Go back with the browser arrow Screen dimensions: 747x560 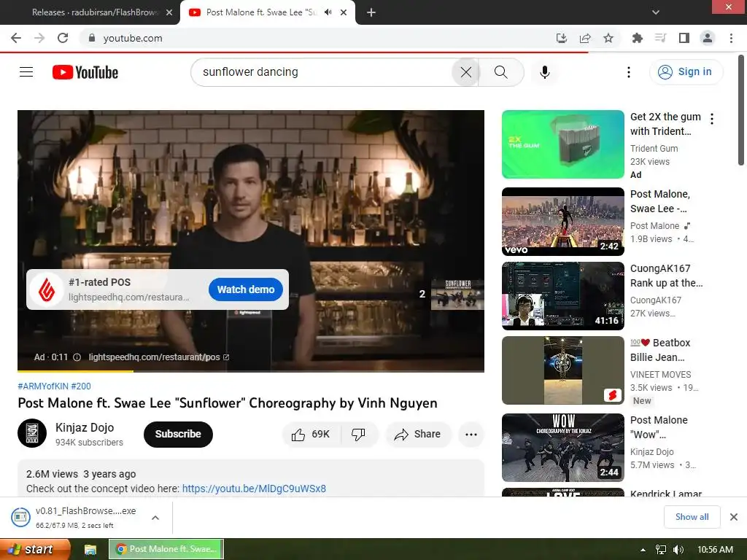tap(16, 38)
